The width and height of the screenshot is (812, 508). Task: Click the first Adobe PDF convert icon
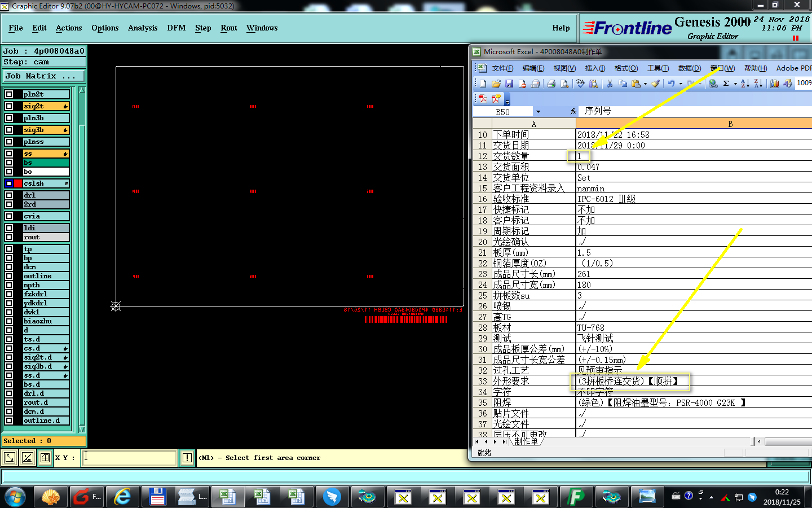pos(483,99)
